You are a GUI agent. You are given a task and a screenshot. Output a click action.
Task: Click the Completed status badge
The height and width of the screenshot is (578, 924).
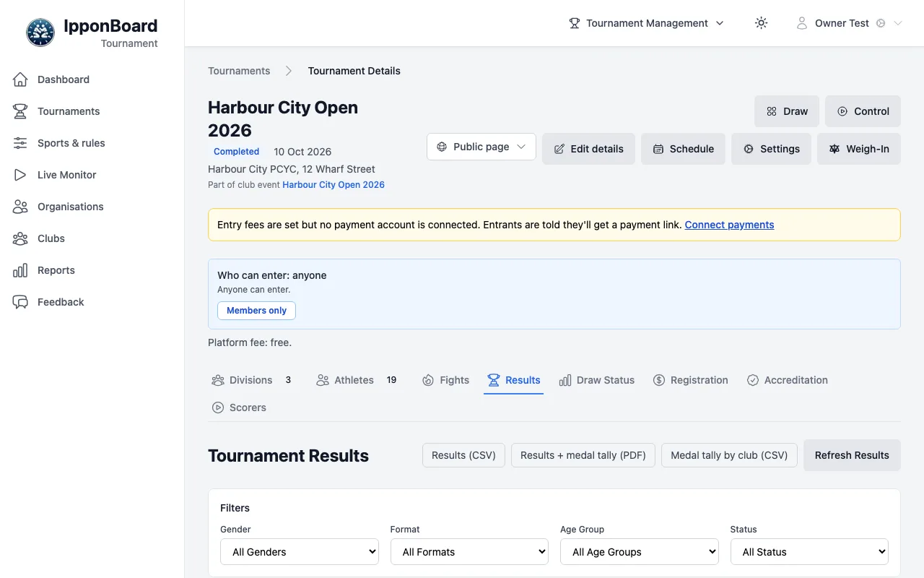(236, 152)
